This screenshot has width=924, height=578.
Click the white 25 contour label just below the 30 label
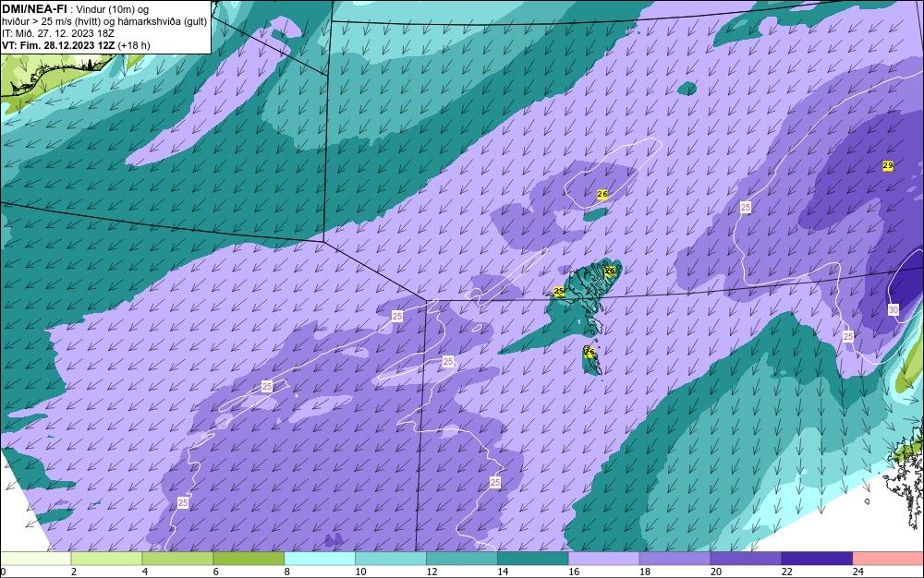848,336
